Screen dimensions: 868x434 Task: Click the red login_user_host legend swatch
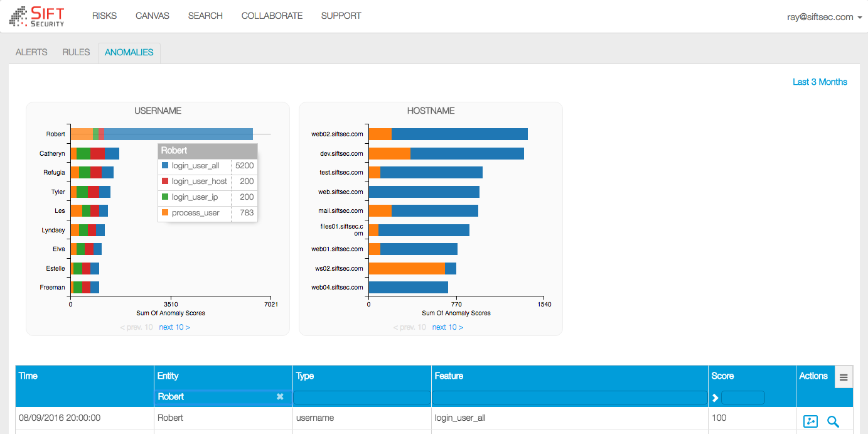tap(165, 182)
